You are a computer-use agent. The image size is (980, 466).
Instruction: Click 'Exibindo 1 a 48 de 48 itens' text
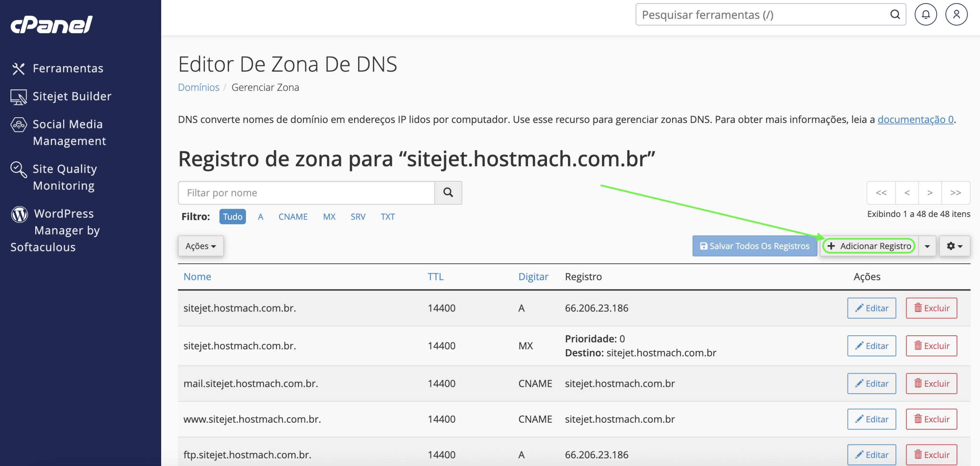pos(919,214)
